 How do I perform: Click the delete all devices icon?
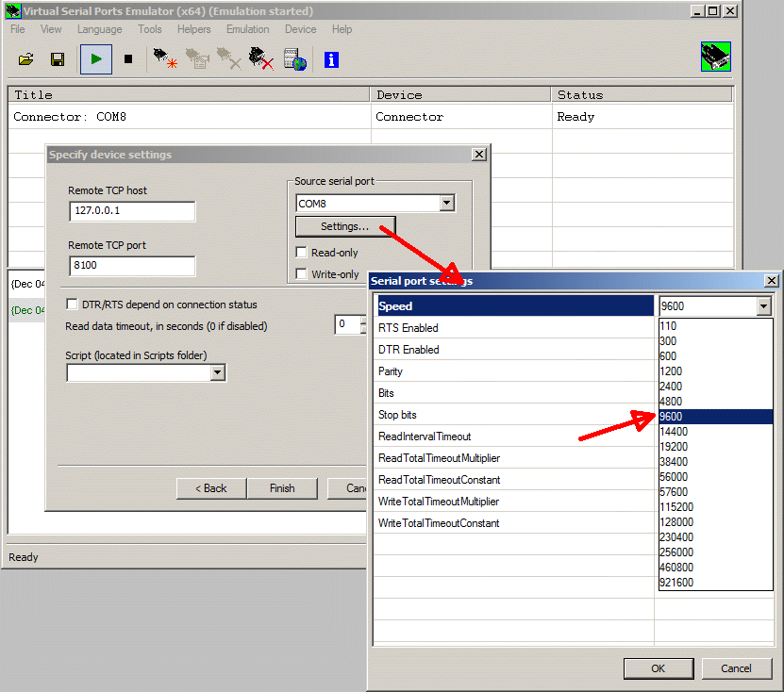pyautogui.click(x=261, y=60)
